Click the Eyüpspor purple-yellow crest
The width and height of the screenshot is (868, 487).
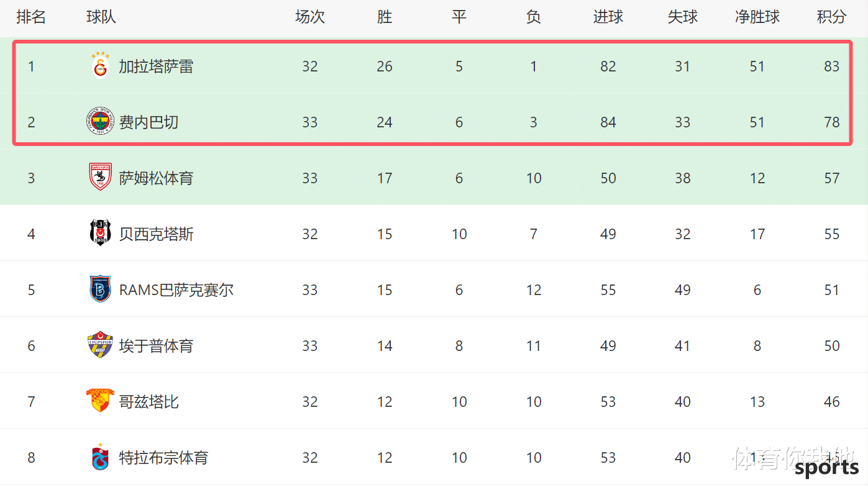100,345
